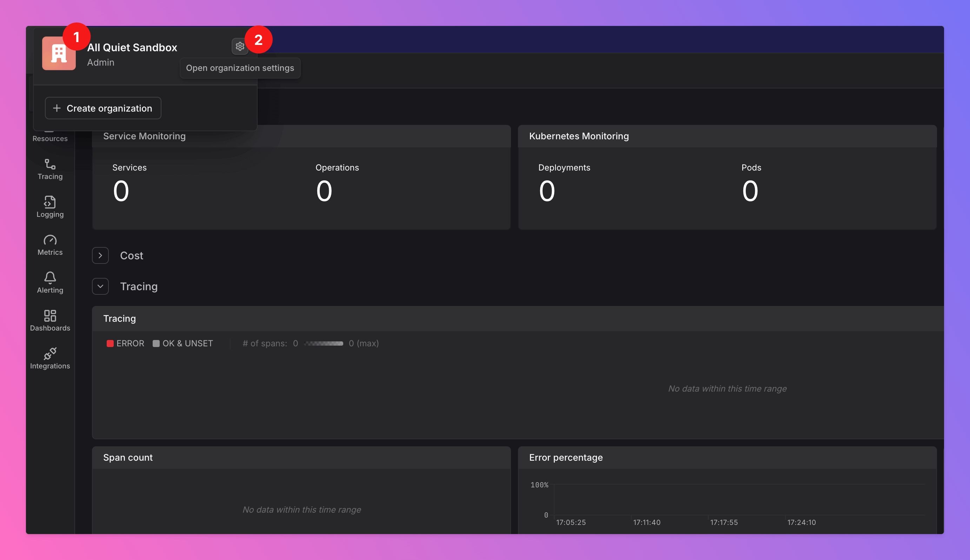Click the Deployments count value

point(547,191)
